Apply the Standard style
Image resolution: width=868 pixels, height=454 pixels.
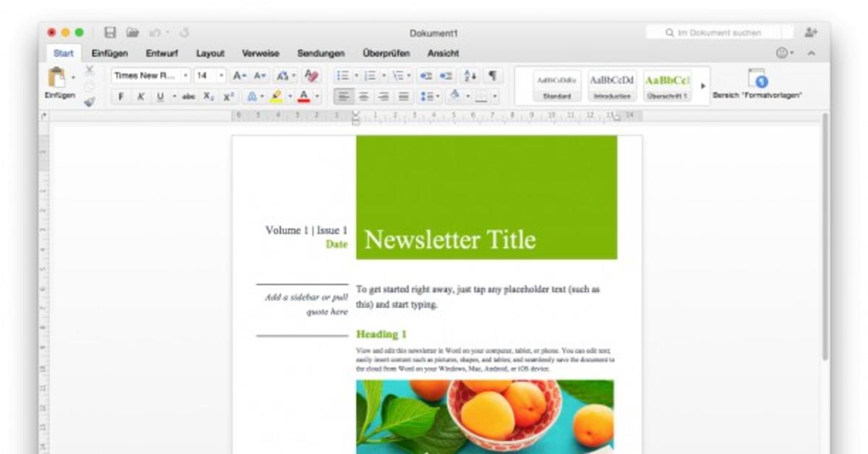pyautogui.click(x=557, y=86)
